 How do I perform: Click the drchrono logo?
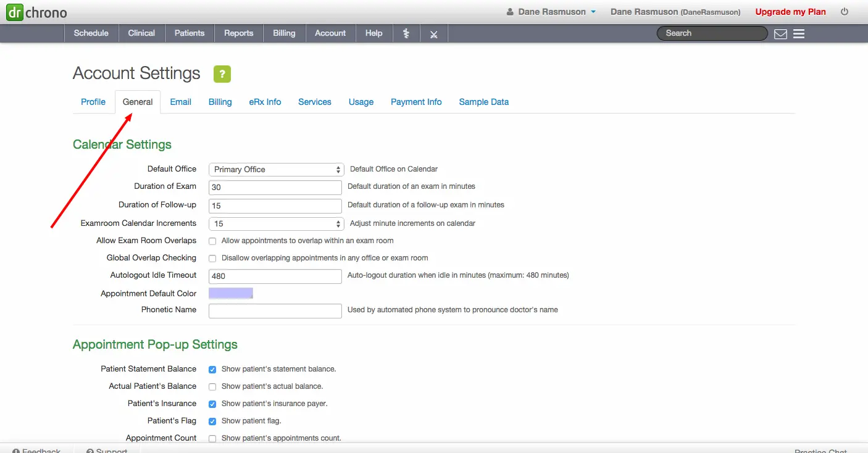[35, 12]
